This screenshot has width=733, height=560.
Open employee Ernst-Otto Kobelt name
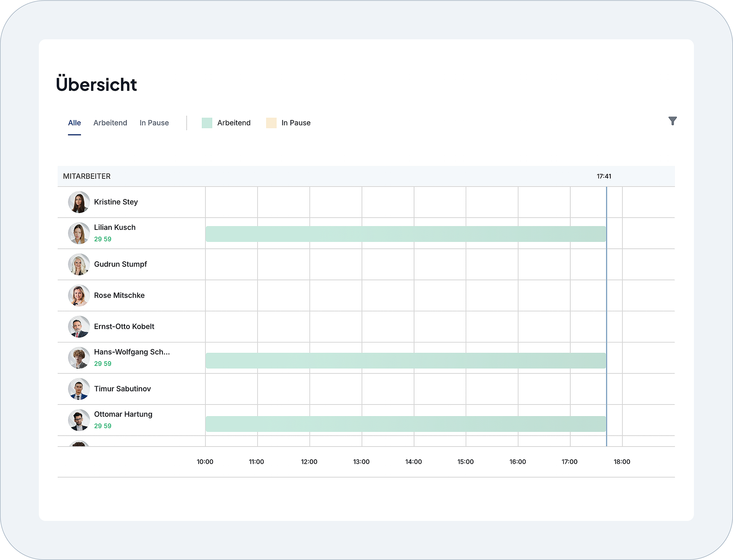[124, 326]
